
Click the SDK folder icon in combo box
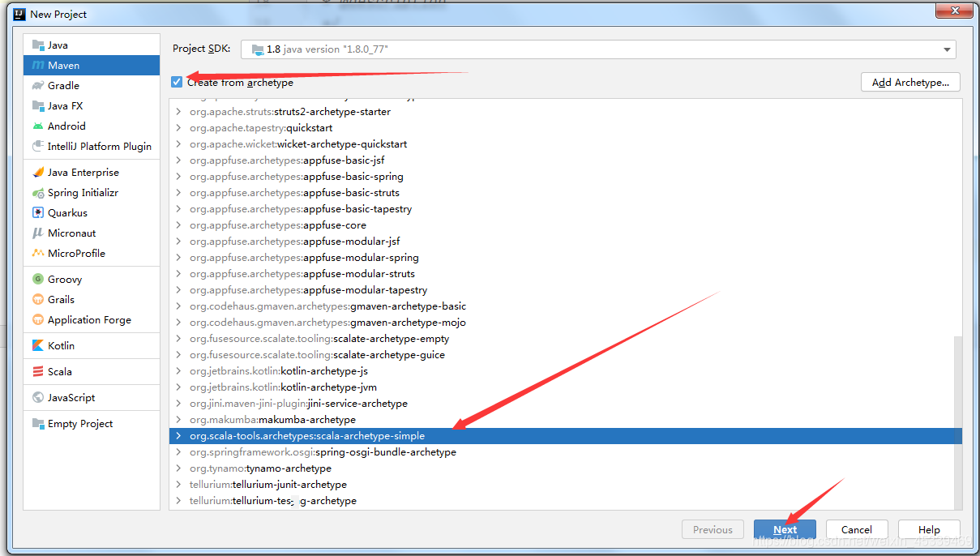pyautogui.click(x=257, y=49)
